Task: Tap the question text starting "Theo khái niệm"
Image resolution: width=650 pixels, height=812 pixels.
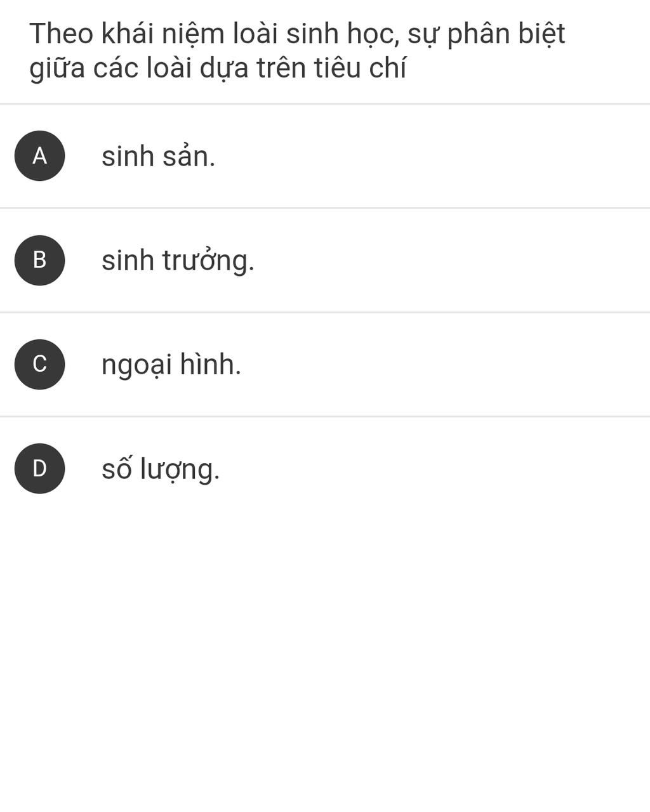Action: click(297, 34)
